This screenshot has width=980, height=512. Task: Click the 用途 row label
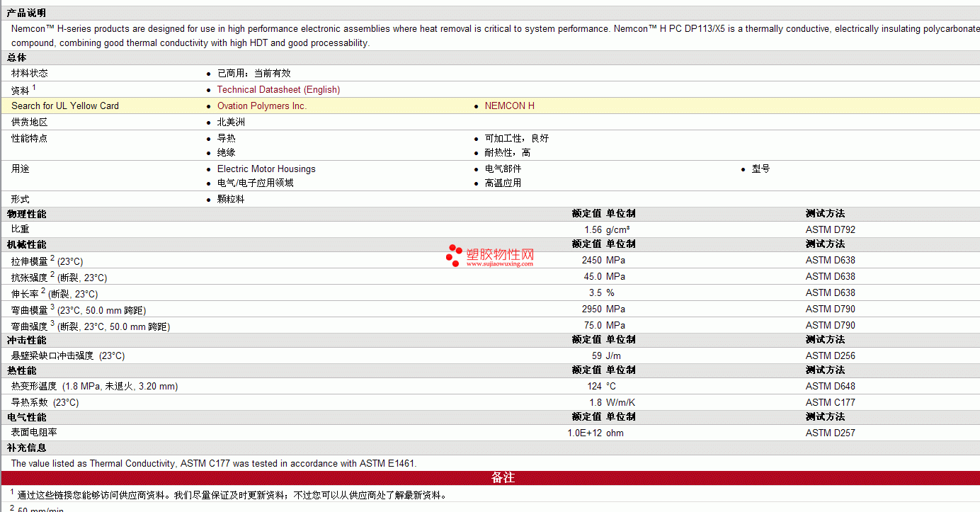(21, 169)
